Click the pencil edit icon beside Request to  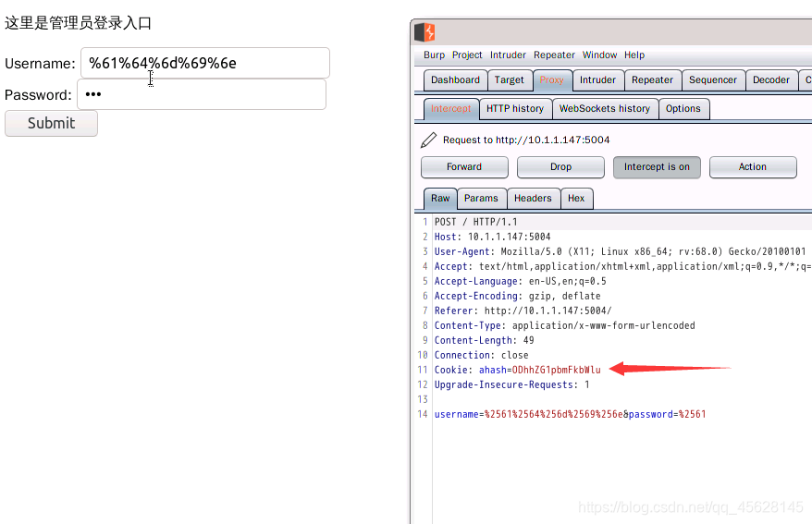428,140
